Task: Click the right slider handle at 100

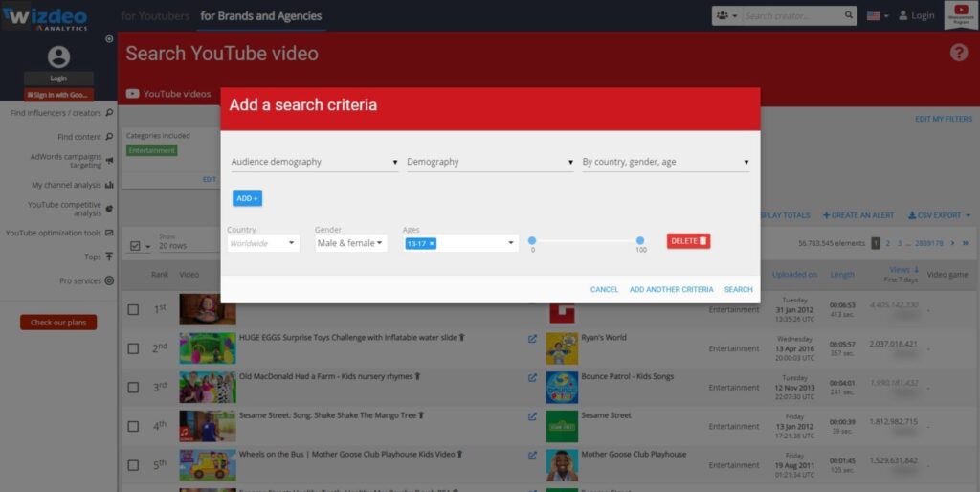Action: [x=640, y=241]
